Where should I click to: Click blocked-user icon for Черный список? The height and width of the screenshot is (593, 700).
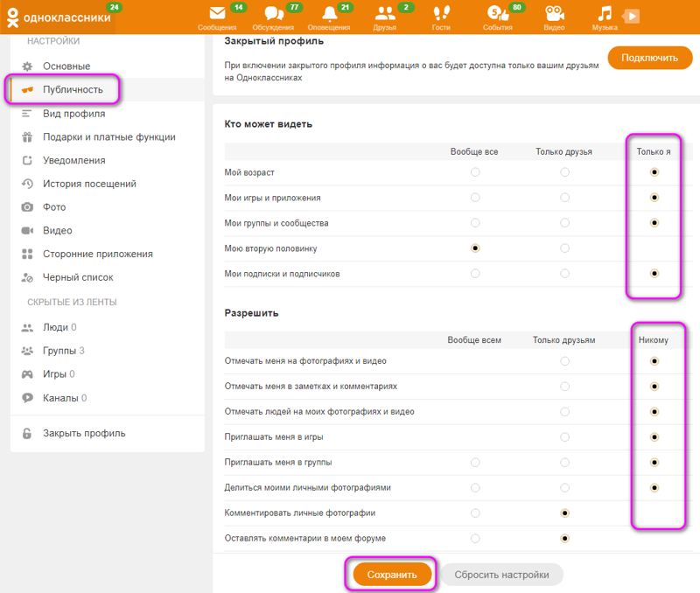tap(27, 277)
